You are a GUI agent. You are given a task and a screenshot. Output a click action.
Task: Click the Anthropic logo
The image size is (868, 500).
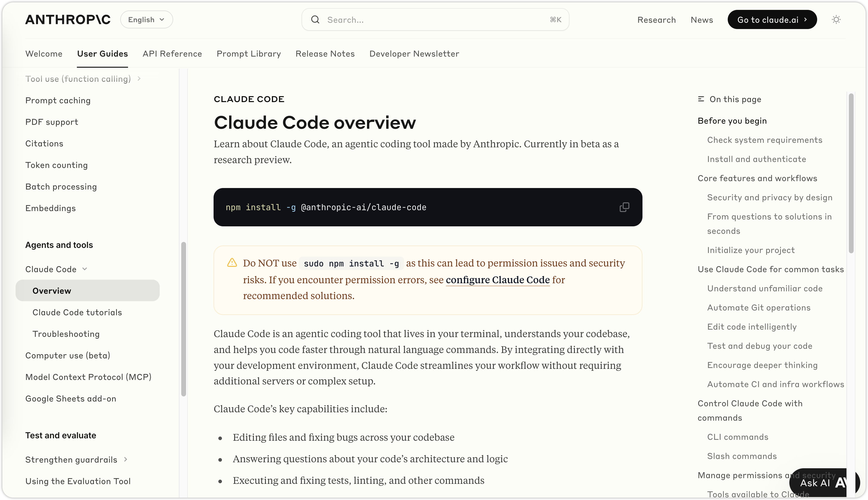click(68, 19)
